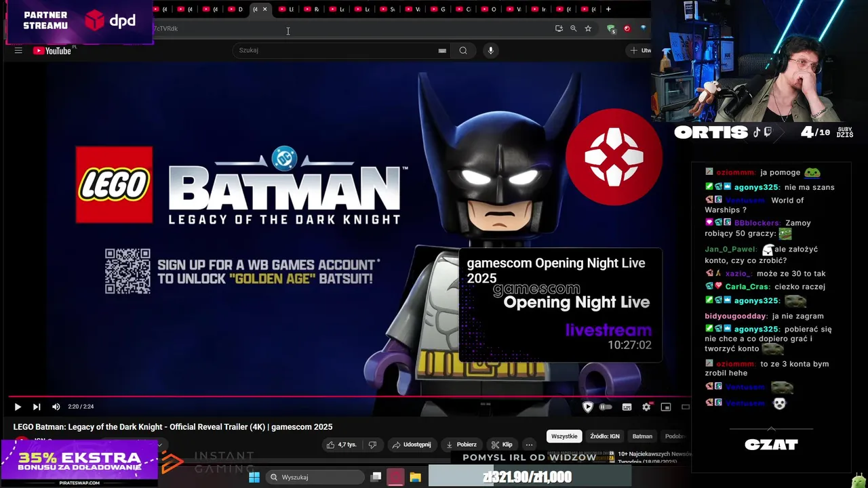Click chat user Carla_Cras name

(748, 287)
